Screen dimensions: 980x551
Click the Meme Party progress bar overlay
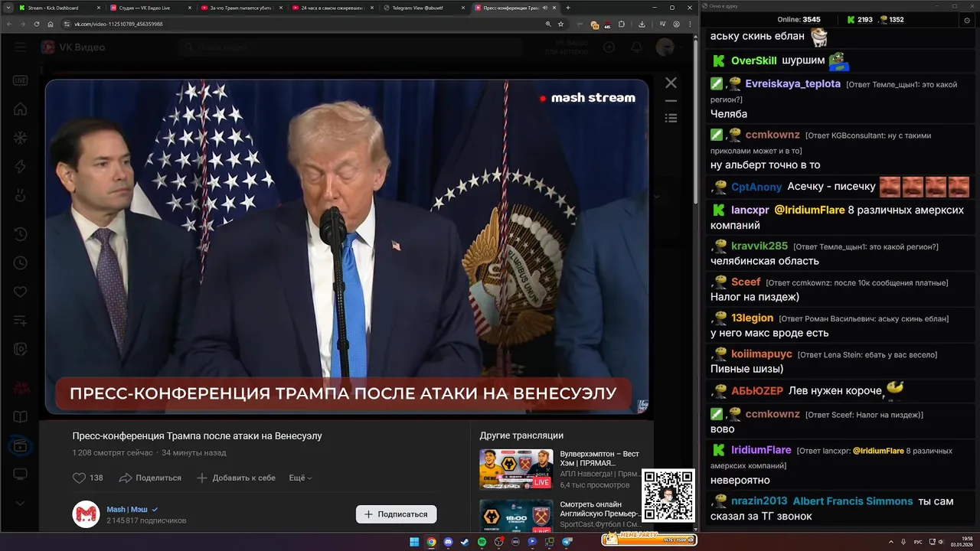[649, 540]
